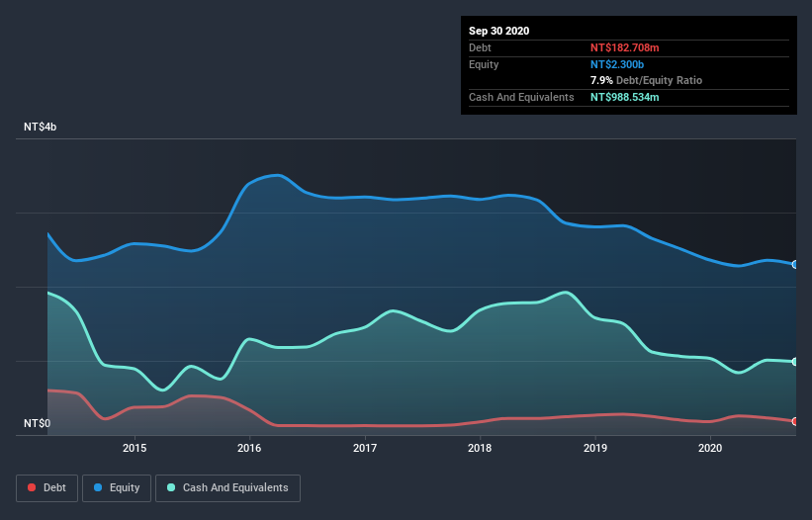Click the 2020 x-axis label
This screenshot has height=520, width=812.
710,448
